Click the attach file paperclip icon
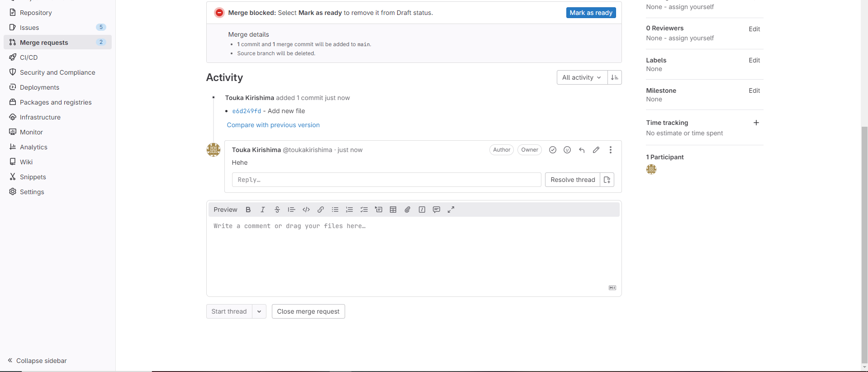The width and height of the screenshot is (868, 372). pyautogui.click(x=408, y=210)
